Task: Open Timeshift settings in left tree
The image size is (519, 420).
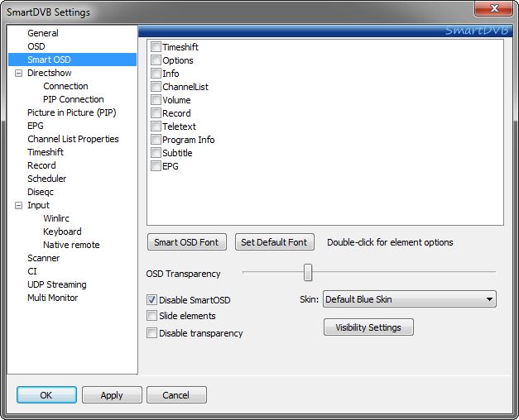Action: pos(46,152)
